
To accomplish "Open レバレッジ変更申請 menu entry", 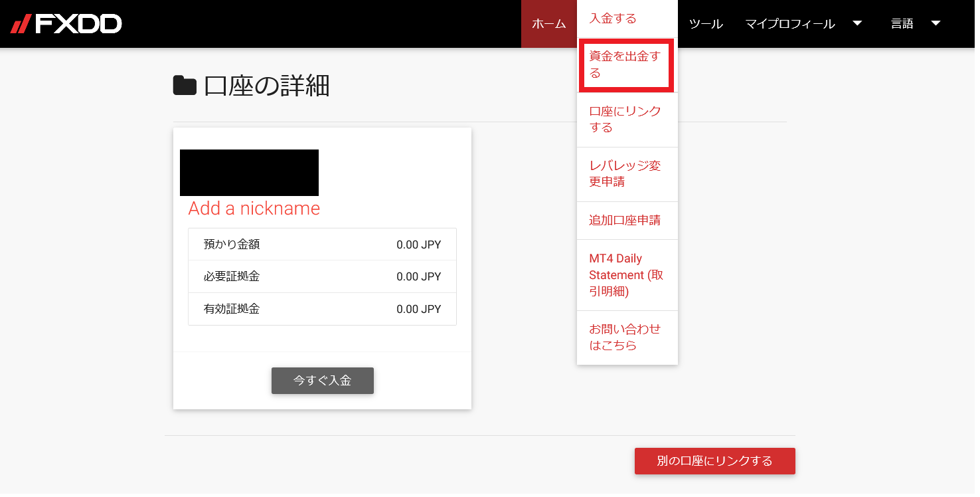I will point(627,174).
